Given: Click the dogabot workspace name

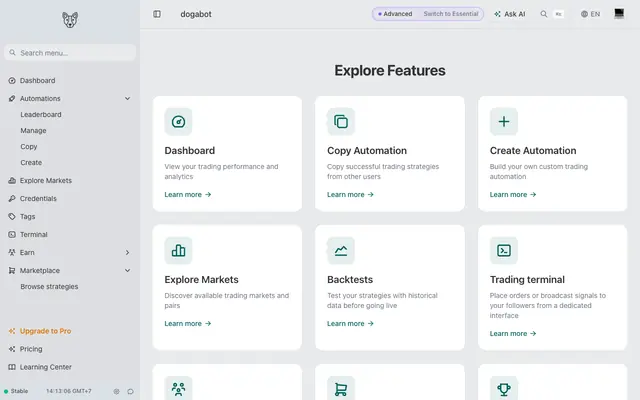Looking at the screenshot, I should [196, 14].
